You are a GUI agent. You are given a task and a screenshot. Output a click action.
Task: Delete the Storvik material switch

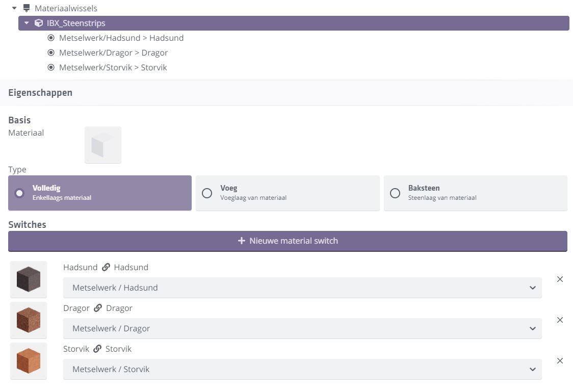tap(560, 360)
